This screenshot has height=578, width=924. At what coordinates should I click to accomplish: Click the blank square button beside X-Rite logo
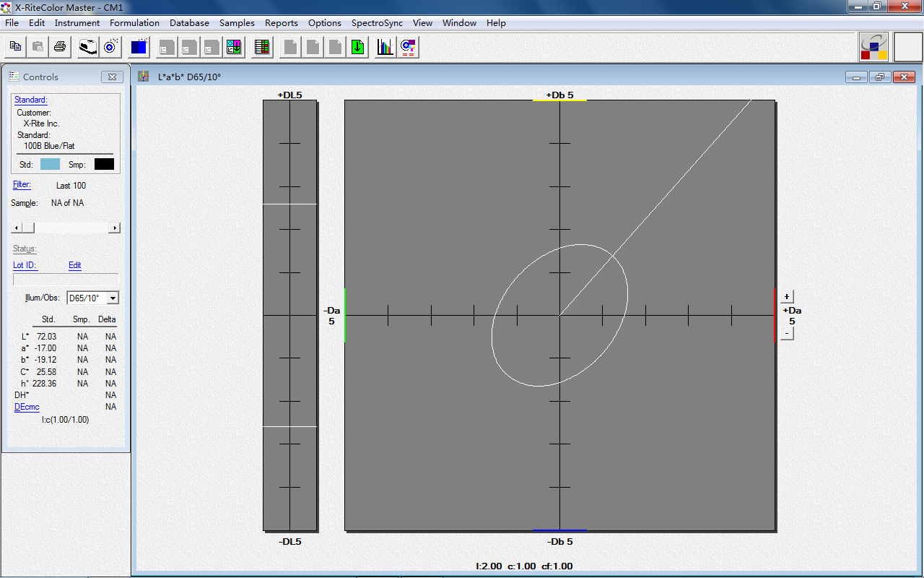click(908, 47)
